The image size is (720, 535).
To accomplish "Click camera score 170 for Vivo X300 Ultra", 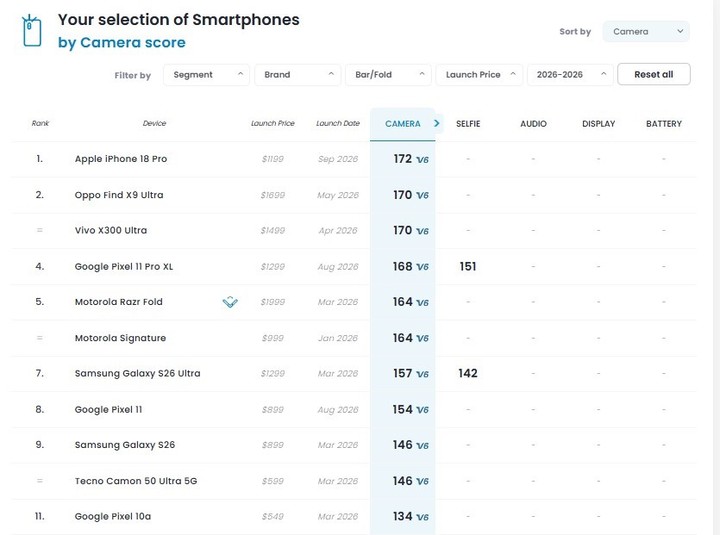I will pyautogui.click(x=403, y=230).
